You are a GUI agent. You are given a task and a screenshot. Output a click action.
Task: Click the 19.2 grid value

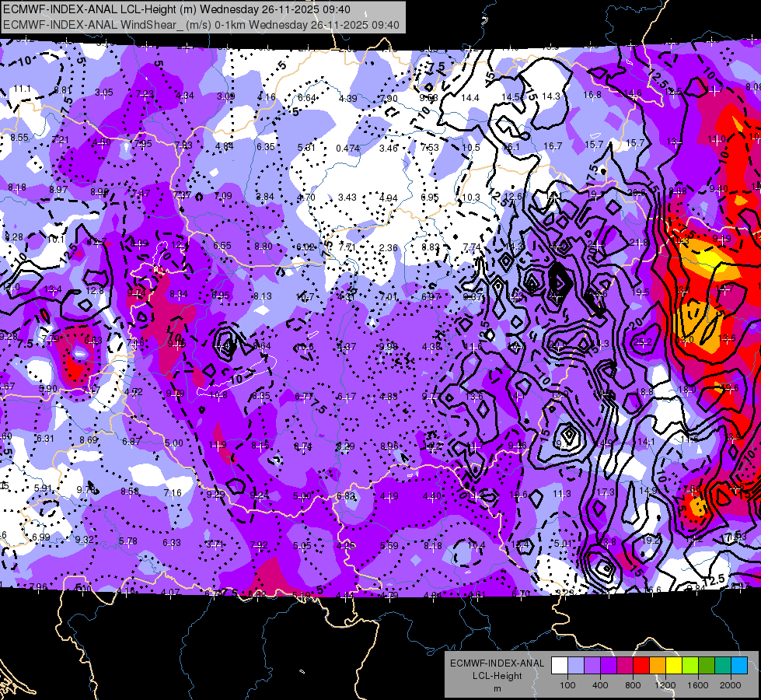point(651,540)
